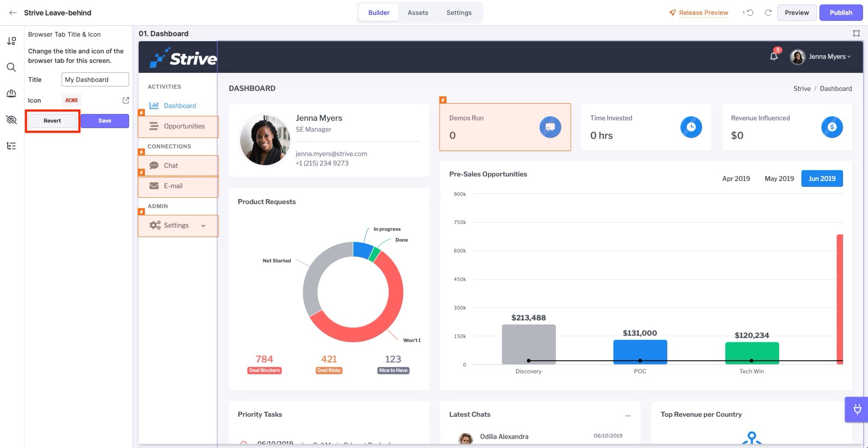Click the Revert button
Image resolution: width=868 pixels, height=448 pixels.
point(53,121)
